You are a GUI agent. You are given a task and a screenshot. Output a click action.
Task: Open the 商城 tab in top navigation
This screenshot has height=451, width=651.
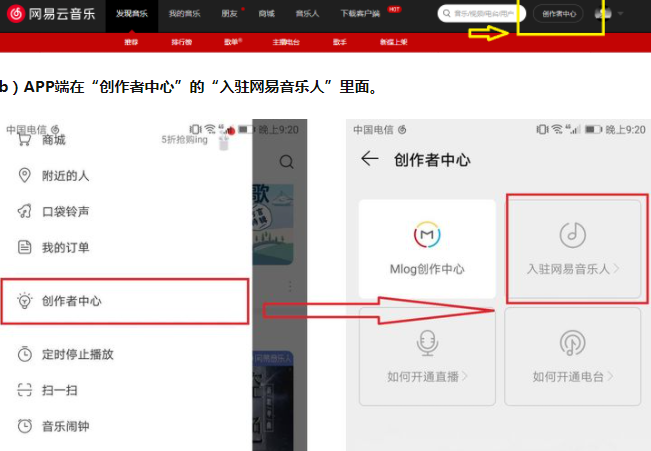[267, 14]
